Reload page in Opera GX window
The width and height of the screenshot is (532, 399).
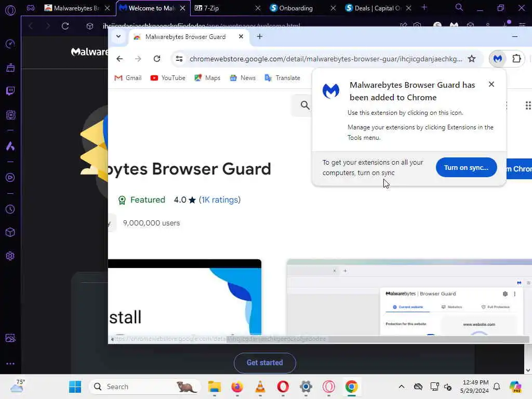point(65,26)
